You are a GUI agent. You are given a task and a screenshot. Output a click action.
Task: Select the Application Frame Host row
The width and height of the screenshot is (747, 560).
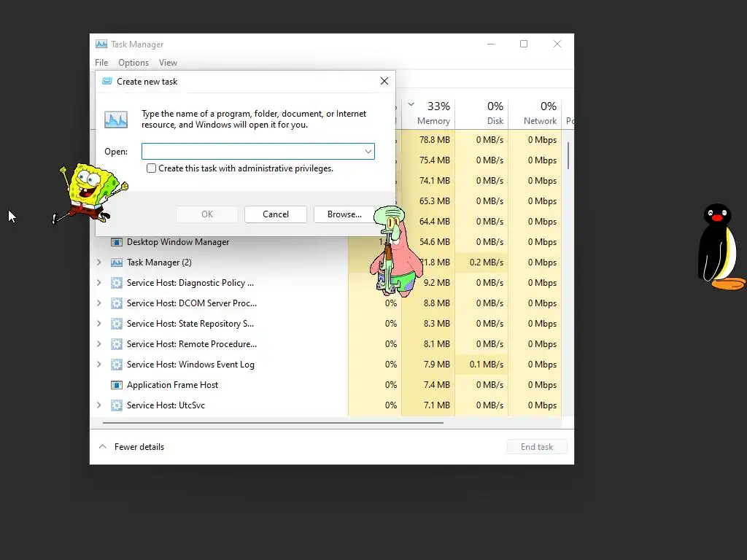(x=325, y=385)
